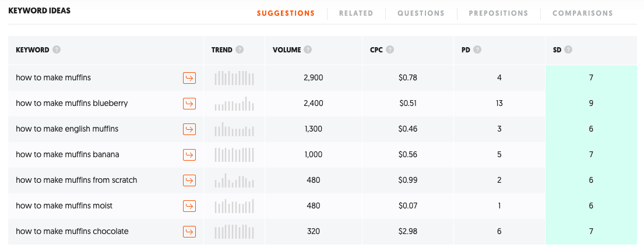Click arrow icon for 'muffins from scratch' keyword

[189, 180]
